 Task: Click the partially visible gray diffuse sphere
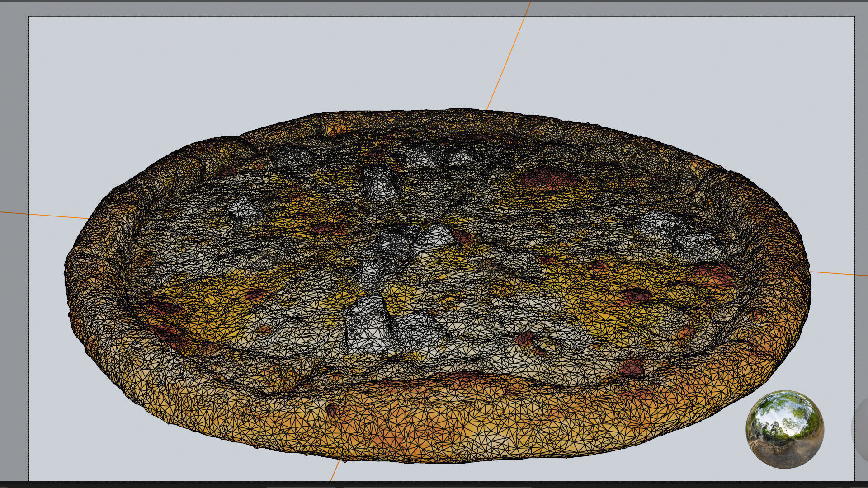point(860,428)
